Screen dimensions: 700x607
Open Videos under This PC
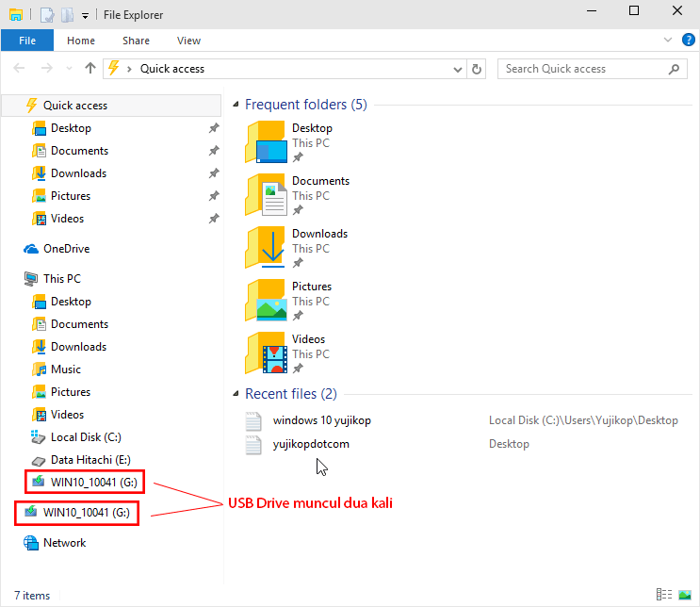click(67, 415)
